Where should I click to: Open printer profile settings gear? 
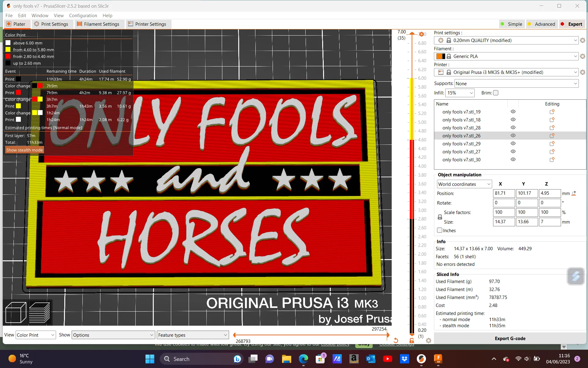tap(582, 72)
